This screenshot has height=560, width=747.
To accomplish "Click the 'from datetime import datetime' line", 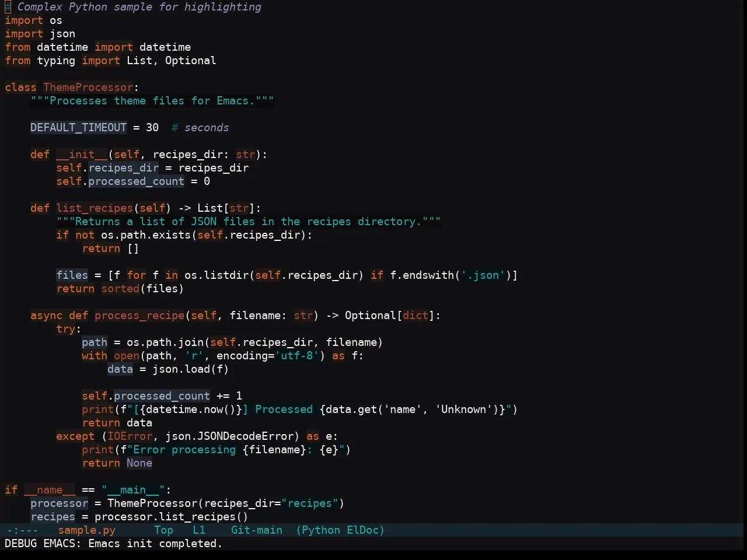I will pos(97,47).
